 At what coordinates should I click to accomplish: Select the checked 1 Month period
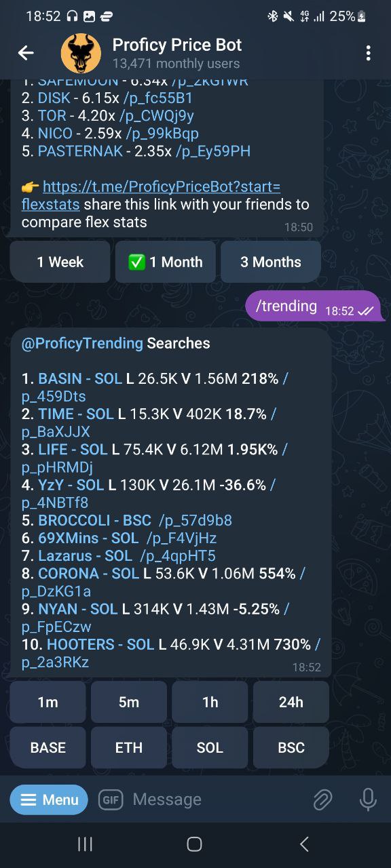coord(166,262)
